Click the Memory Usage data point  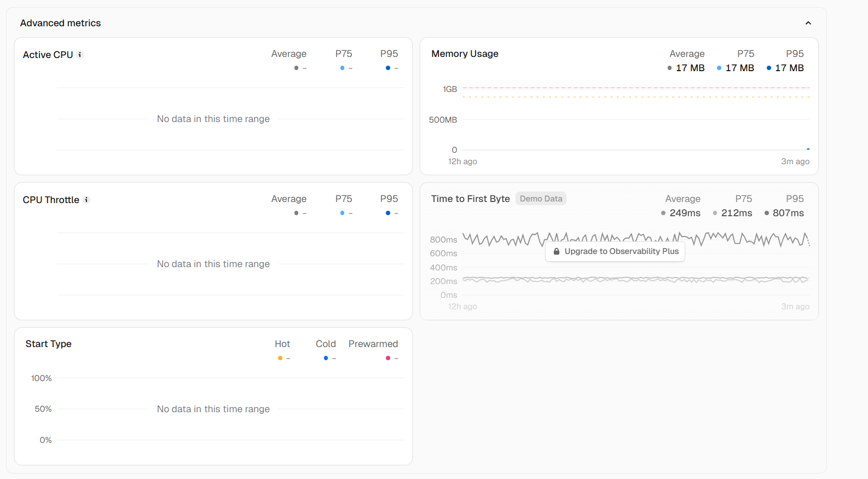808,149
